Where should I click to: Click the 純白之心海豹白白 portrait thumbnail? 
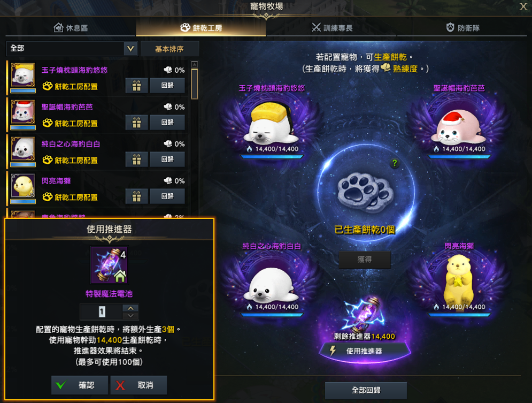click(x=23, y=149)
